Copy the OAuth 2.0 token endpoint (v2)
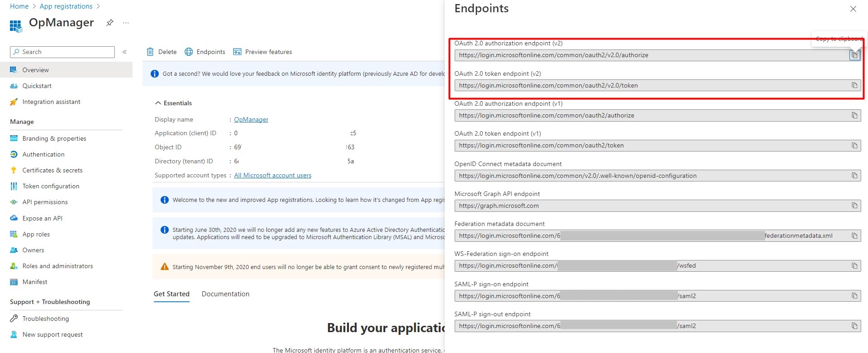The image size is (868, 353). click(854, 85)
